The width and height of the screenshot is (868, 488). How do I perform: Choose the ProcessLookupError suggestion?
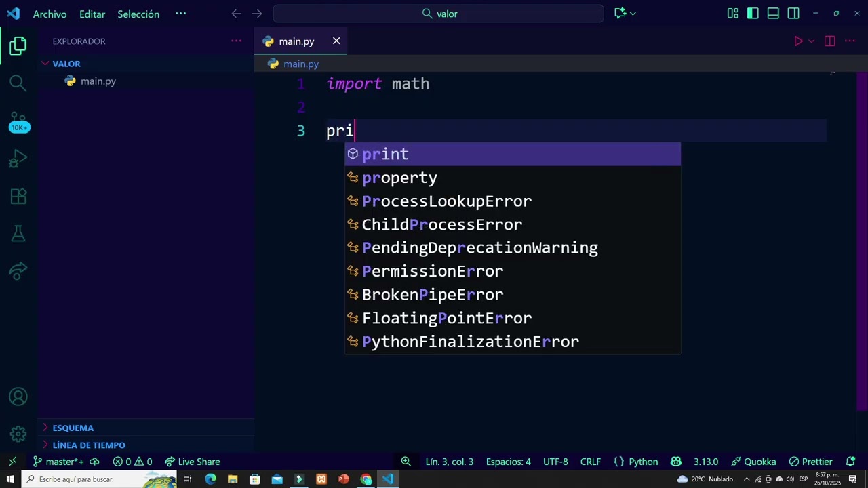(513, 201)
